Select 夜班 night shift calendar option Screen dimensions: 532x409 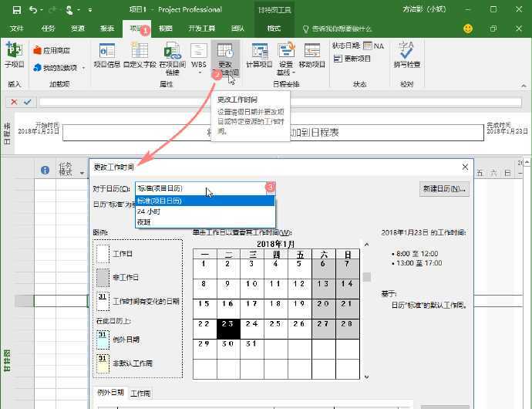pos(144,221)
